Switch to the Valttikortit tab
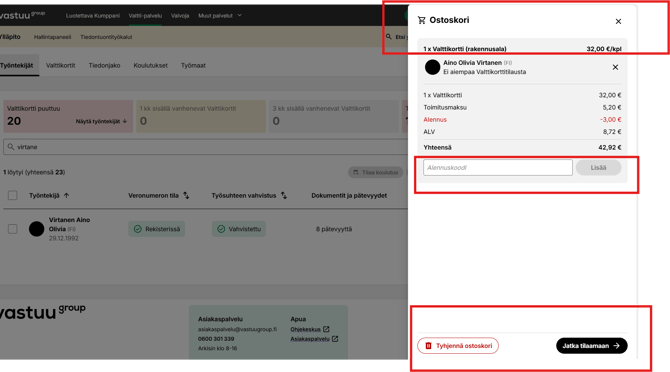The image size is (670, 372). [60, 65]
